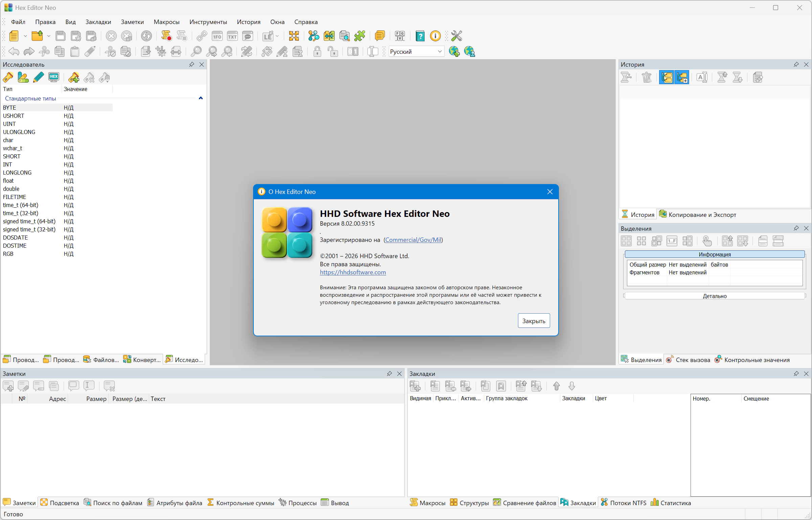Click the trash icon in История panel
The image size is (812, 520).
(647, 77)
